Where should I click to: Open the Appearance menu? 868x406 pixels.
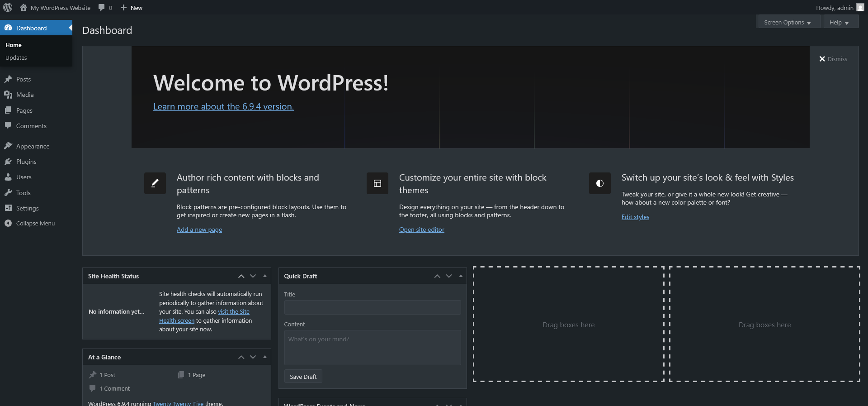click(x=33, y=146)
